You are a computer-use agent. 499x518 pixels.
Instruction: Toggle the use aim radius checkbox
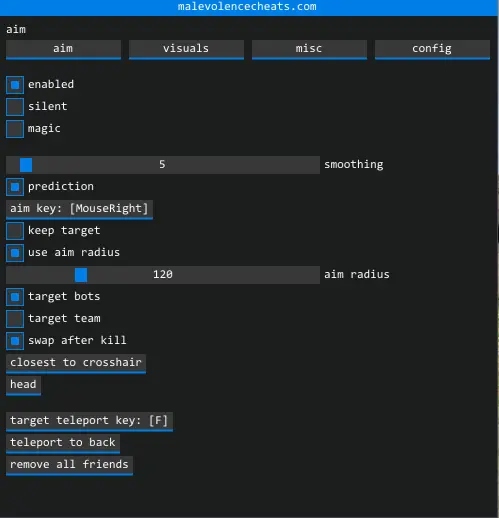15,253
